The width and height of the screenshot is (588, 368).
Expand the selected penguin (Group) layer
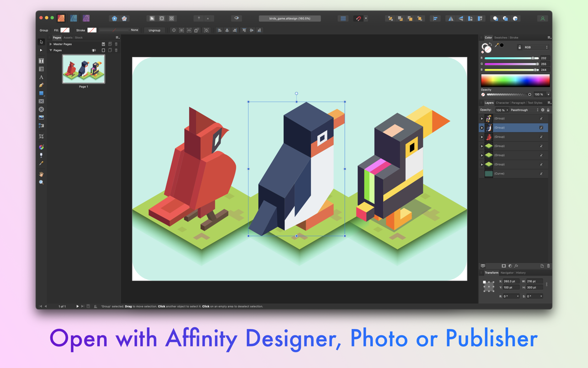coord(482,128)
